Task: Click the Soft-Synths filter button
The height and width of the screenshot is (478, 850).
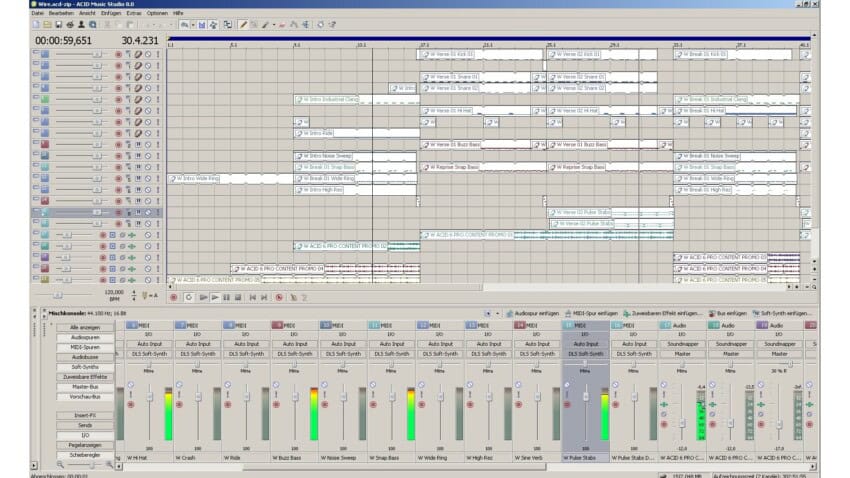Action: pos(85,367)
